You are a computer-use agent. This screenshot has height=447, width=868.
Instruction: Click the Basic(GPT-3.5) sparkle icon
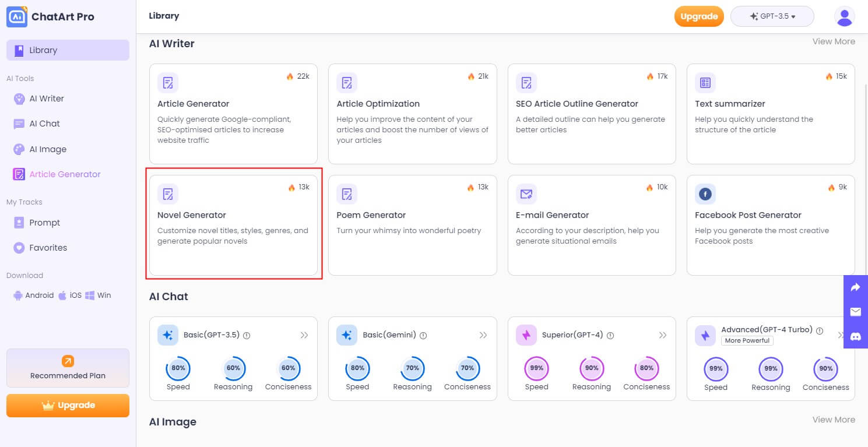pyautogui.click(x=168, y=335)
